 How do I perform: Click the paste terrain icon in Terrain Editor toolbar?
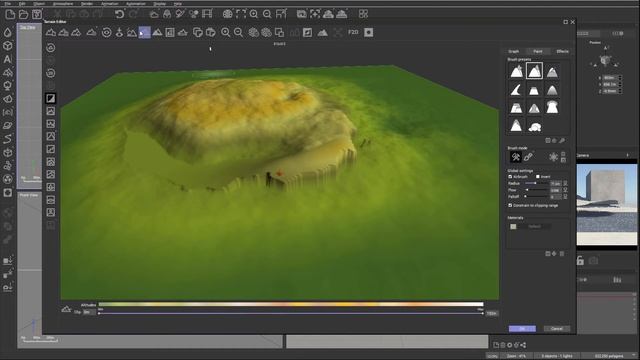[x=211, y=32]
